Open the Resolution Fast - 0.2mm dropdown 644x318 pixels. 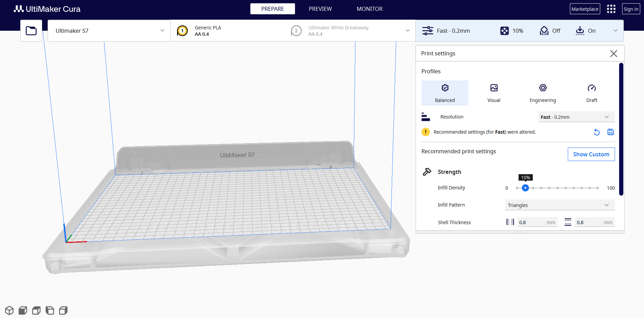(x=576, y=117)
